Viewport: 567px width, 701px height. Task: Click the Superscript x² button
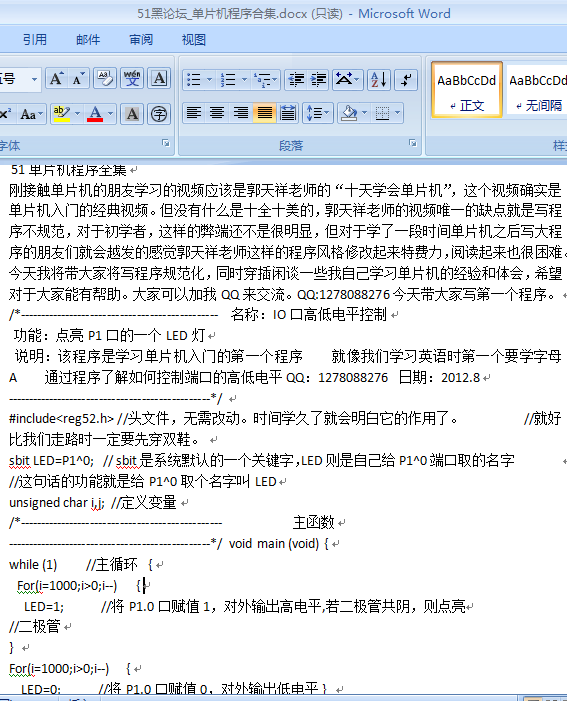(6, 114)
